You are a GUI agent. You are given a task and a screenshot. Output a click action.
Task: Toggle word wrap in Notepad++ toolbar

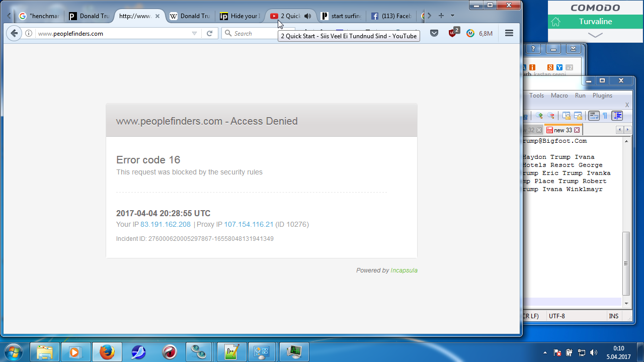tap(594, 116)
